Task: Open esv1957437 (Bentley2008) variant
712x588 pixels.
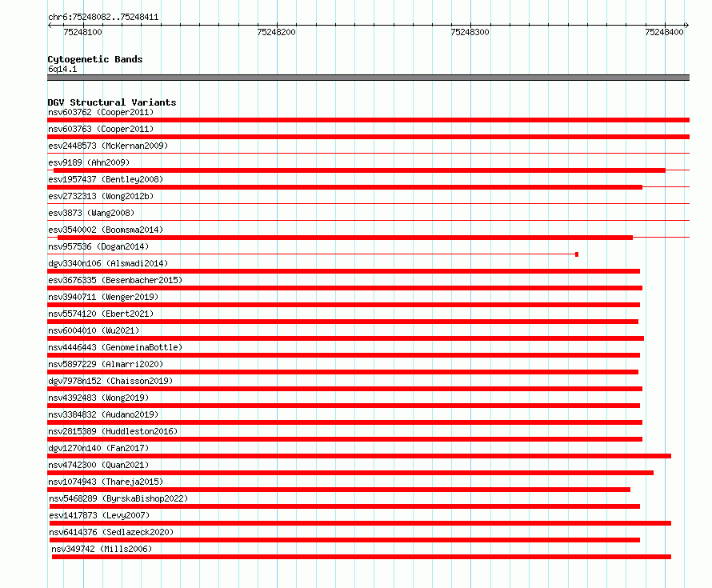Action: (106, 179)
